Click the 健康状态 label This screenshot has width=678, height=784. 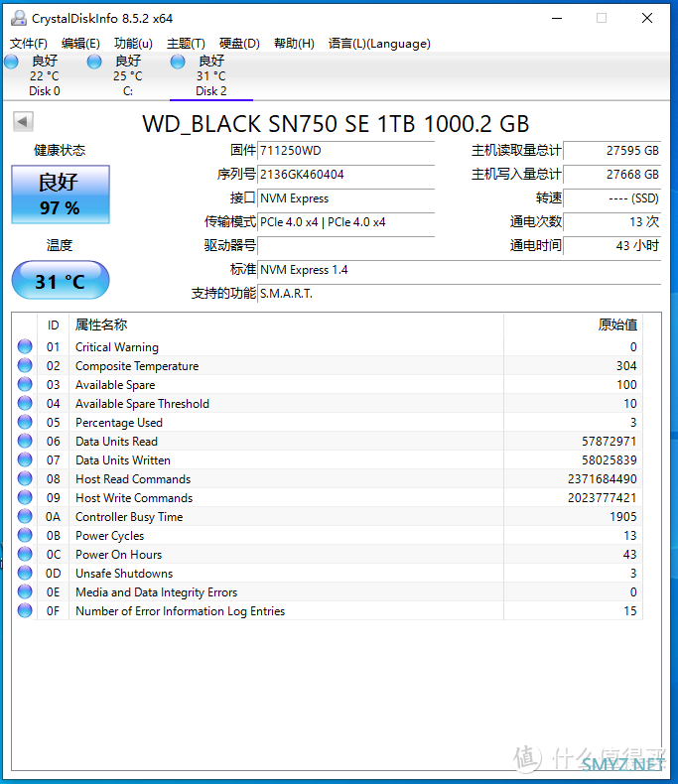click(60, 150)
